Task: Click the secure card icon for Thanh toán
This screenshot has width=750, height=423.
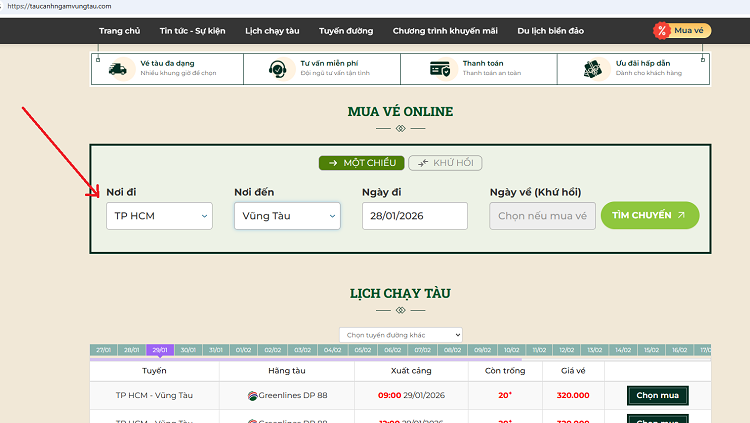Action: [440, 69]
